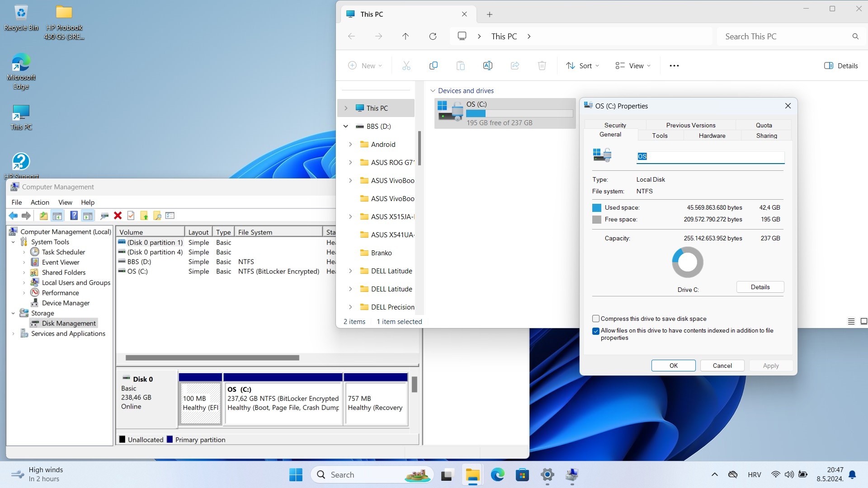The width and height of the screenshot is (868, 488).
Task: Collapse the System Tools tree node
Action: pos(13,242)
